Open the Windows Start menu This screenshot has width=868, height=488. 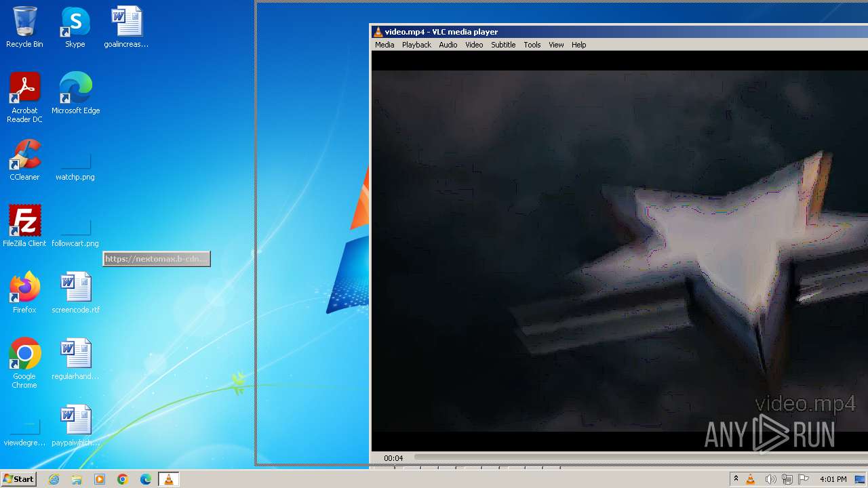click(x=18, y=479)
